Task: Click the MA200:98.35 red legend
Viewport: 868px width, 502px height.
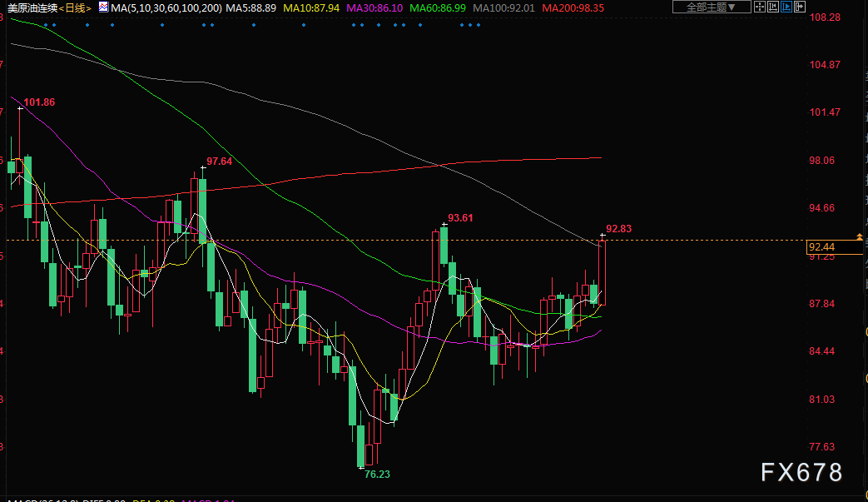Action: point(573,7)
